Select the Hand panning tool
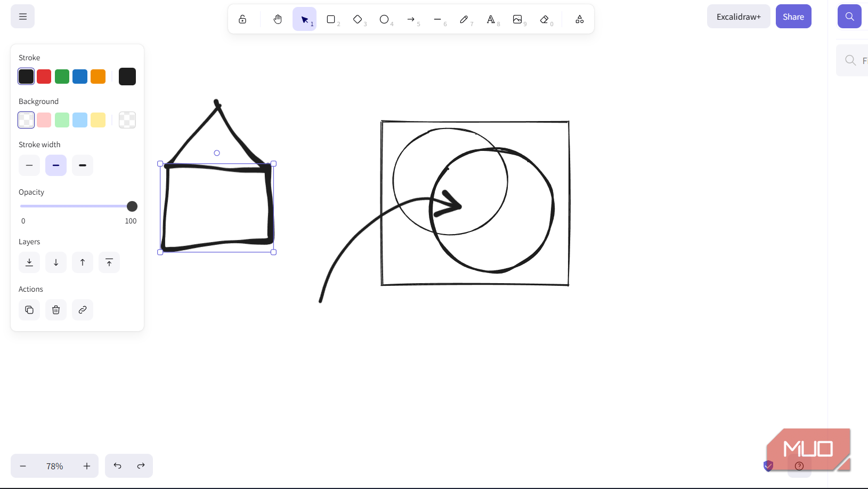Viewport: 868px width, 489px height. (277, 19)
